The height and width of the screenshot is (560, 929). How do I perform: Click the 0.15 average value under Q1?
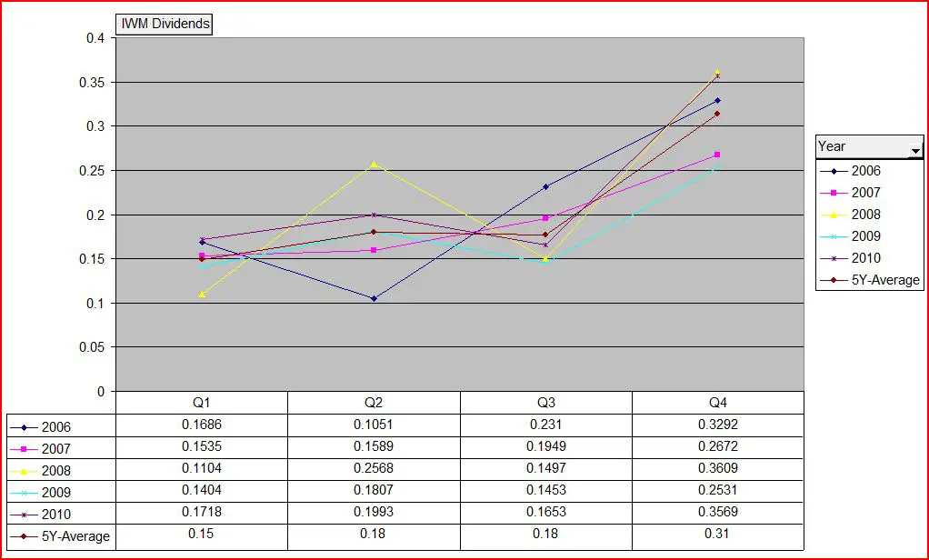point(202,534)
